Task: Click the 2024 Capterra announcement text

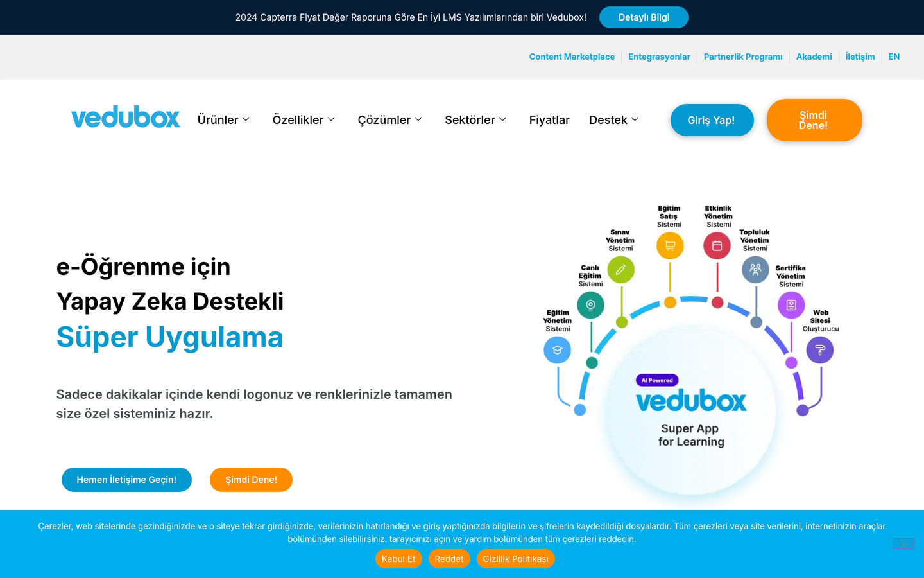Action: point(411,17)
